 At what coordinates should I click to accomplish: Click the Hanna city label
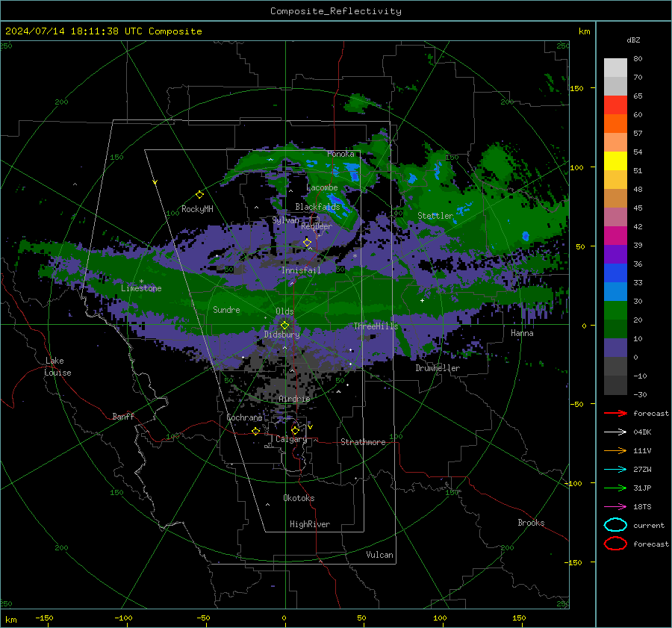pos(522,333)
